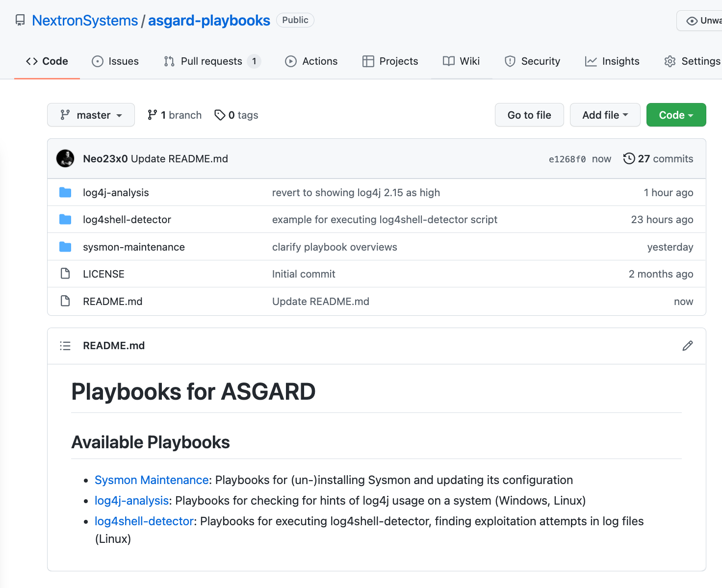Open the 27 commits history

click(x=658, y=158)
